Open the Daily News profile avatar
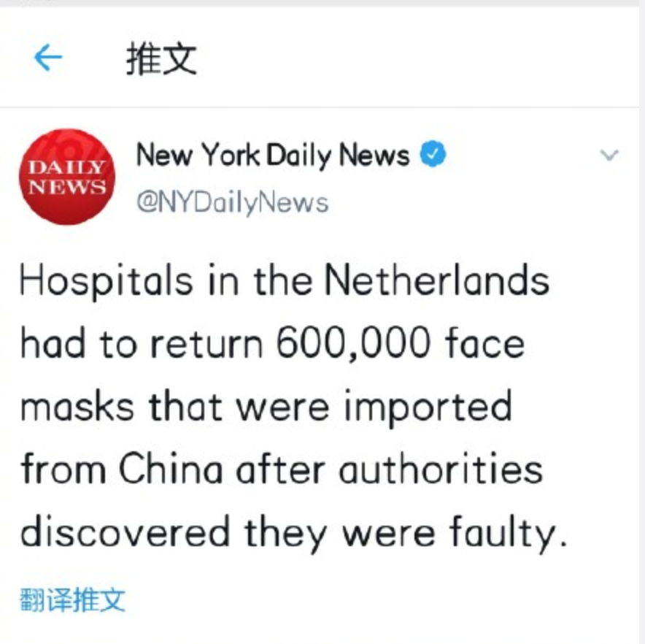The image size is (645, 644). [67, 177]
